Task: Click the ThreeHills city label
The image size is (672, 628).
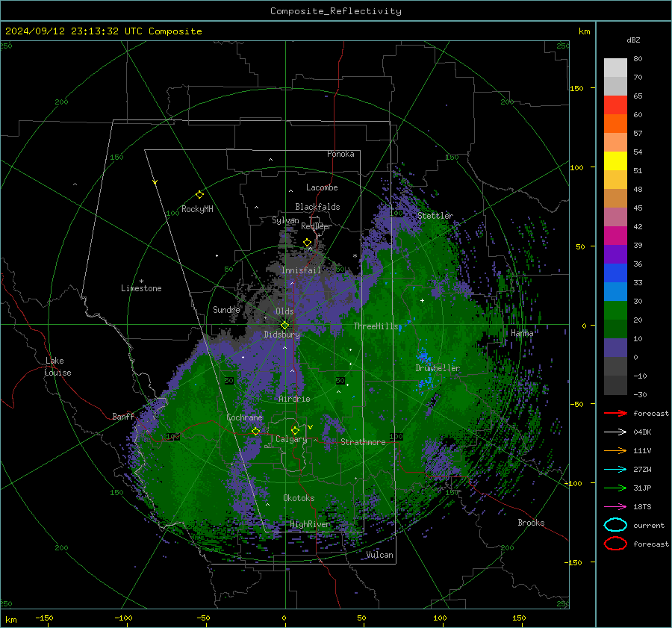Action: tap(376, 326)
